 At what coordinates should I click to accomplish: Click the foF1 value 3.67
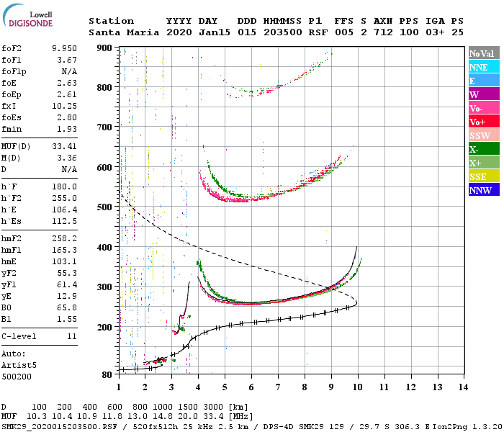pos(67,60)
